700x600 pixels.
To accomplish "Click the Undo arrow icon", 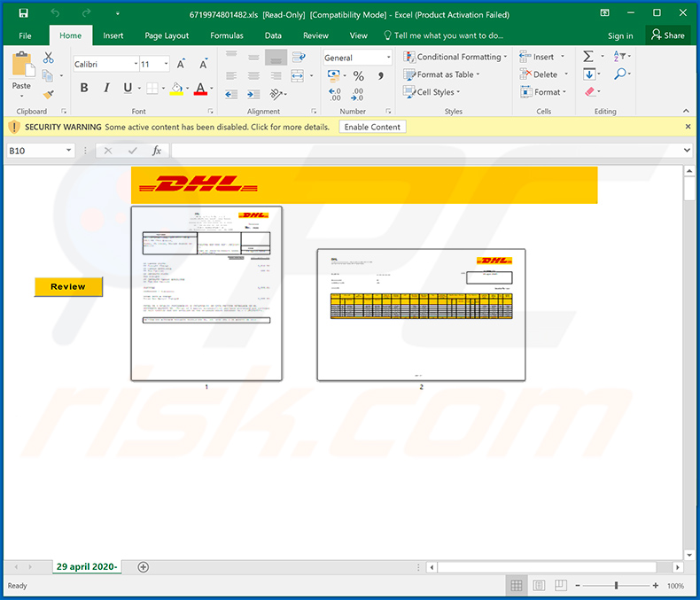I will pos(55,13).
